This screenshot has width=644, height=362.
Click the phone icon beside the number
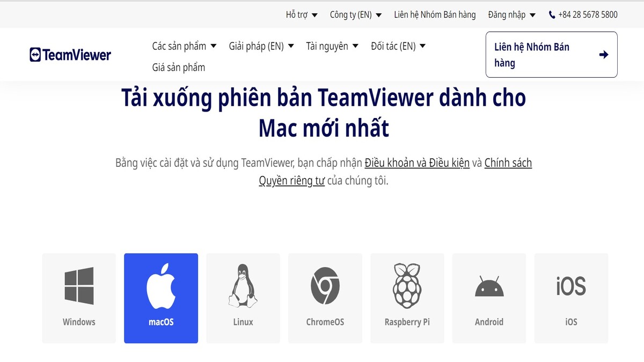tap(552, 15)
